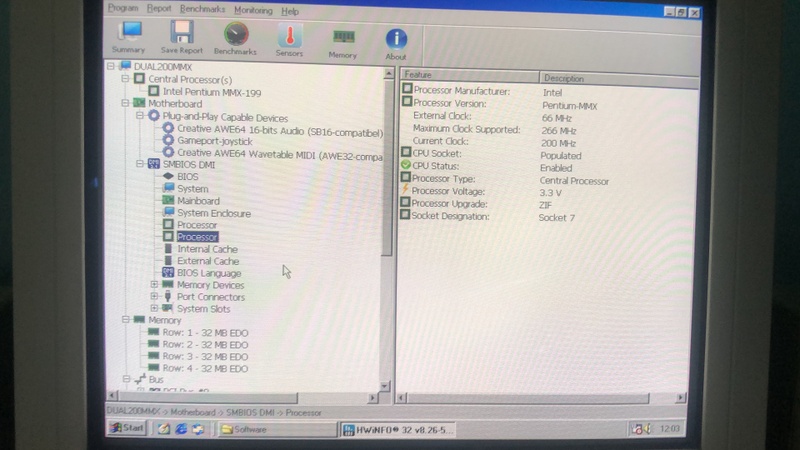Click tree panel horizontal scrollbar right arrow
The height and width of the screenshot is (450, 800).
coord(373,397)
